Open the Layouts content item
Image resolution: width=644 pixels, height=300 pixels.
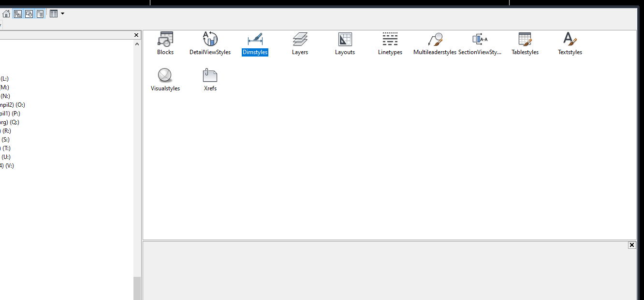tap(345, 43)
